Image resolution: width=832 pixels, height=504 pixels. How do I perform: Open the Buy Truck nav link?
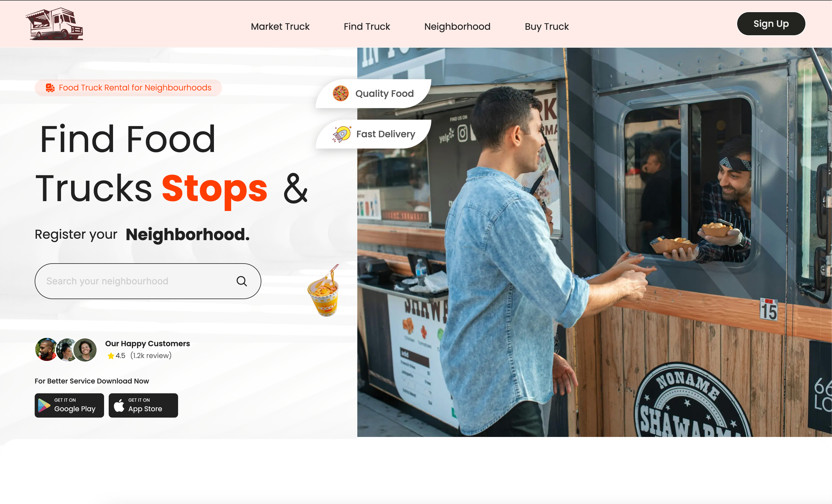coord(547,26)
